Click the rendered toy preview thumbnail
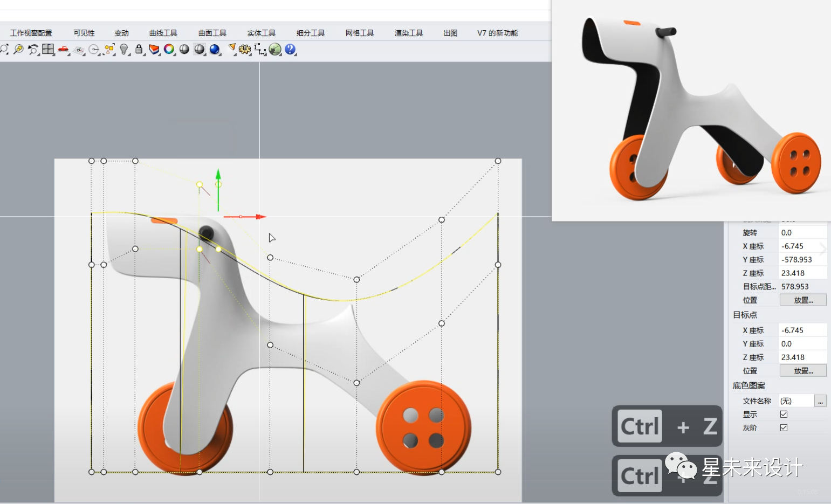 [691, 110]
